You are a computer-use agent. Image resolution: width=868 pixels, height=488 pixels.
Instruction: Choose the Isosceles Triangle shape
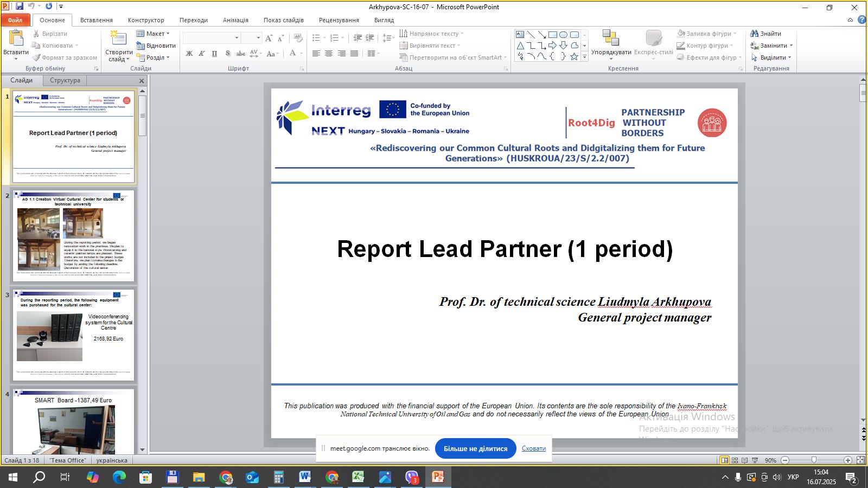coord(520,46)
